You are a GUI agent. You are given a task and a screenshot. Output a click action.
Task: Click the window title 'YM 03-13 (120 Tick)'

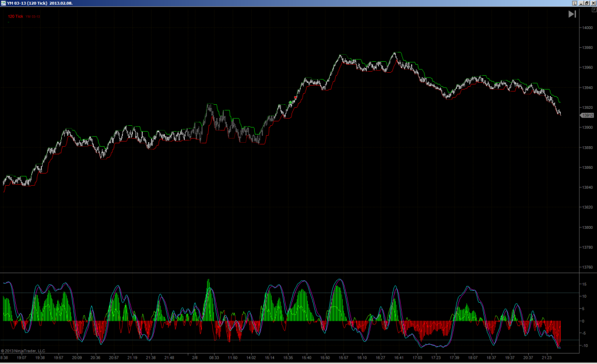[x=27, y=3]
